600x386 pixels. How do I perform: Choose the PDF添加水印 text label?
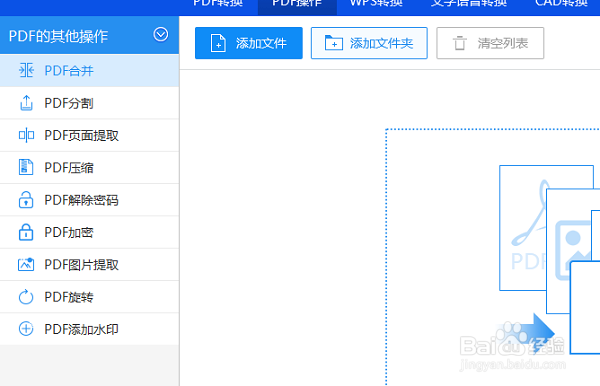click(82, 329)
